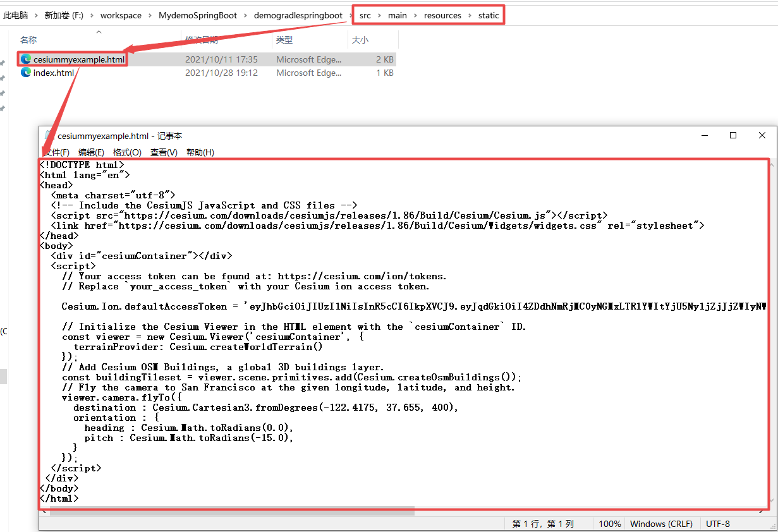
Task: Open the 编辑(E) menu in Notepad
Action: coord(91,152)
